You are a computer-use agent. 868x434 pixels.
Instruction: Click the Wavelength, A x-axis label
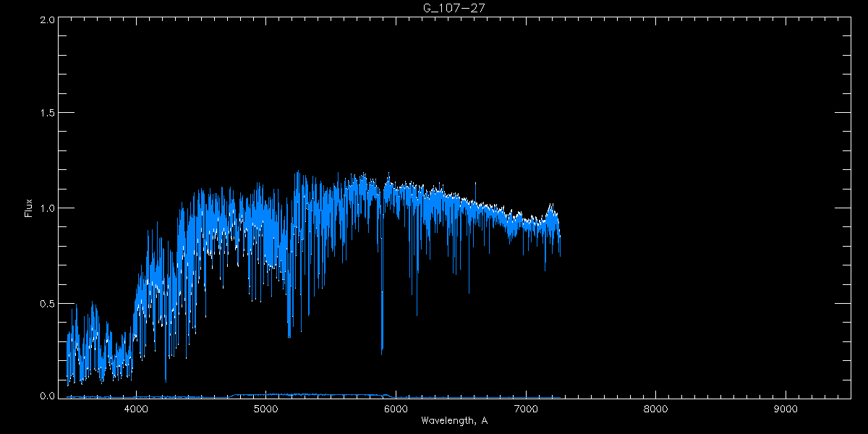click(454, 420)
